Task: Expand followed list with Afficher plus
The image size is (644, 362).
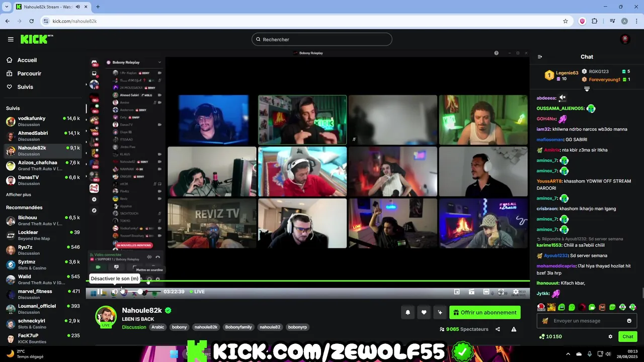Action: 19,195
